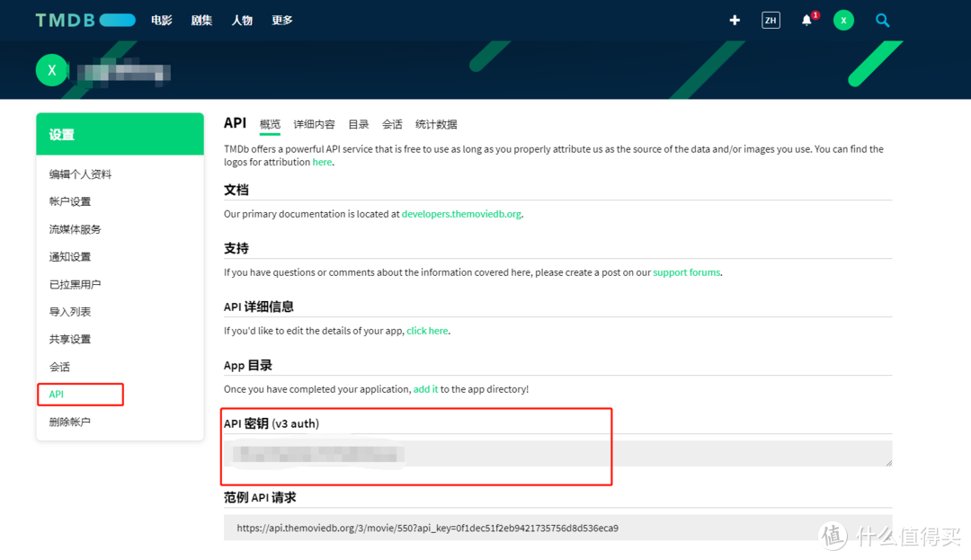Screen dimensions: 971x560
Task: Open 已拉黑用户 in settings sidebar
Action: pyautogui.click(x=75, y=285)
